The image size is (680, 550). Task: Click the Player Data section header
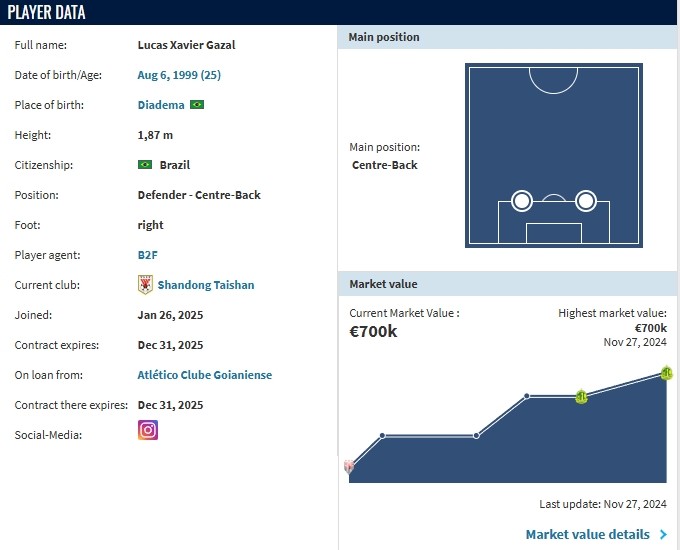[47, 13]
